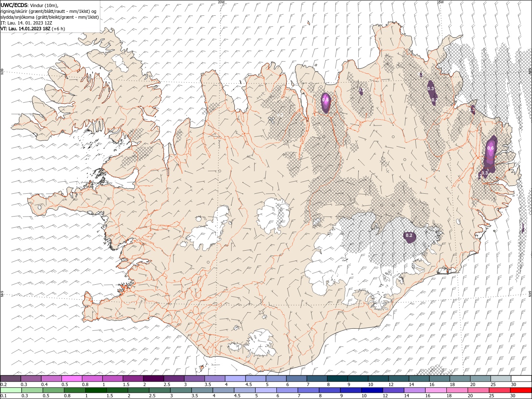Pick the dark teal 8 swatch, upper legend row

[337, 379]
